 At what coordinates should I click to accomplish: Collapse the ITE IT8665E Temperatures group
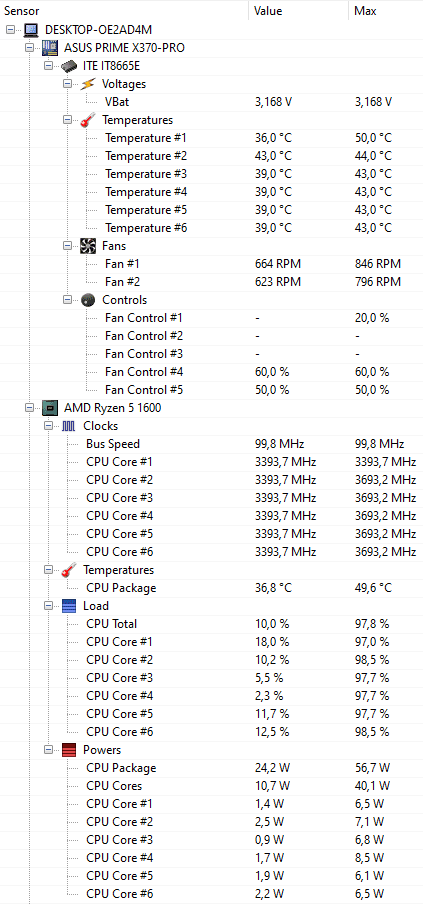click(67, 120)
